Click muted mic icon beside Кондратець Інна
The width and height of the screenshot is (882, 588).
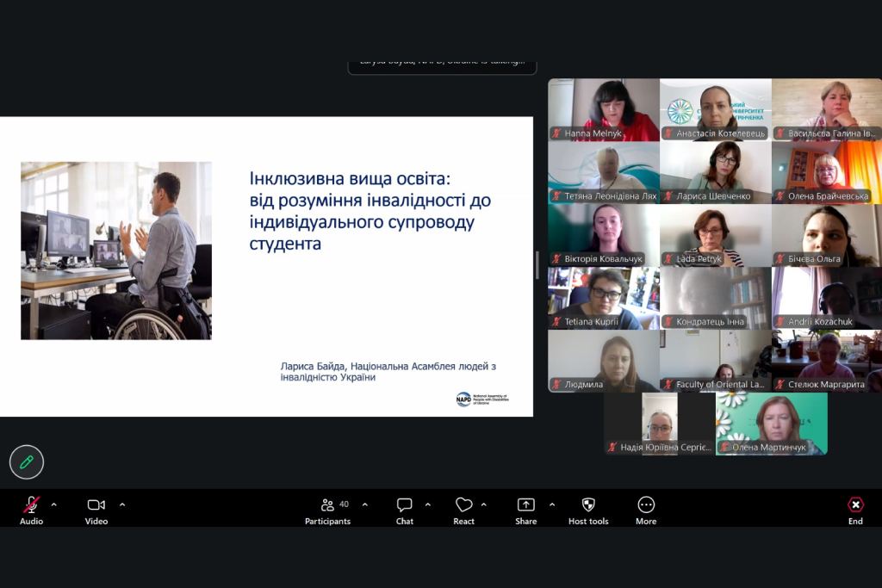click(x=668, y=321)
